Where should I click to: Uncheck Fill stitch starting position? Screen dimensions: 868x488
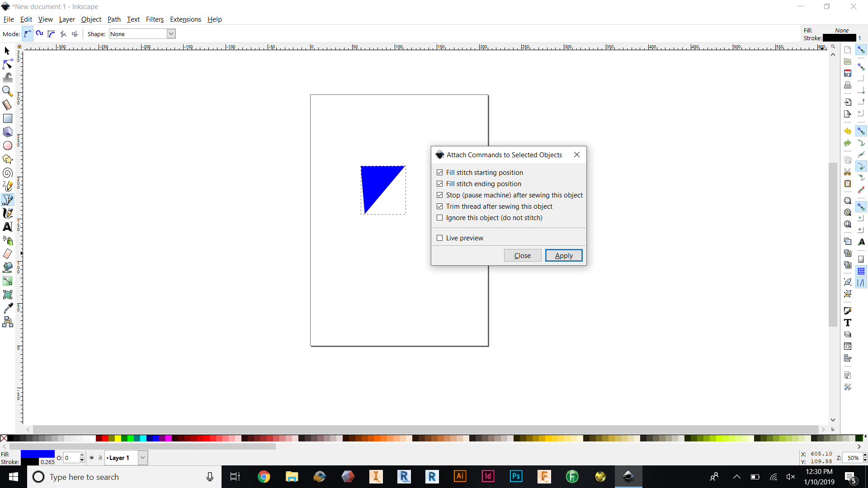point(439,173)
